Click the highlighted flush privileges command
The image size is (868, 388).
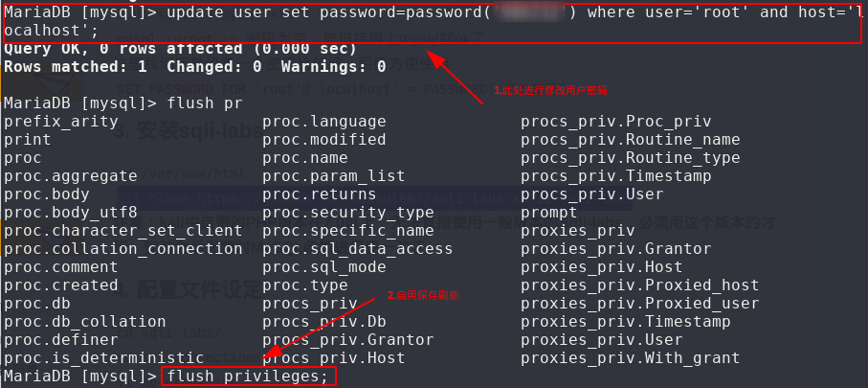tap(247, 377)
